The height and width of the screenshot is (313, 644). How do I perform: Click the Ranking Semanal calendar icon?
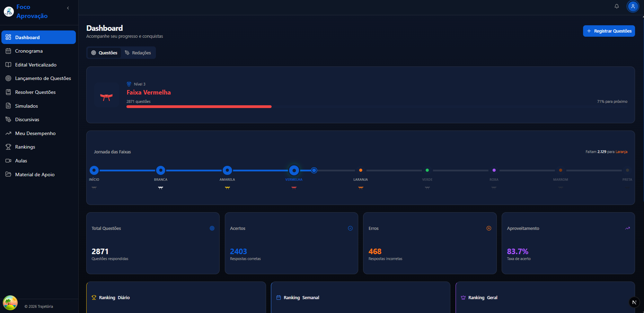click(279, 297)
